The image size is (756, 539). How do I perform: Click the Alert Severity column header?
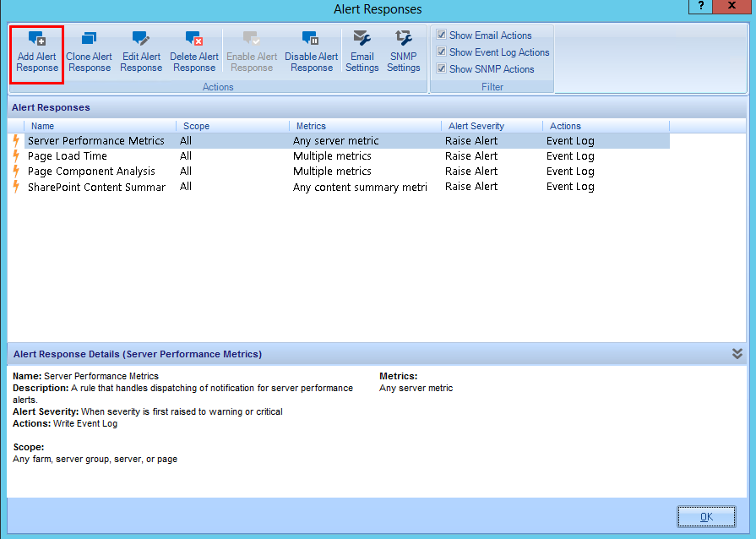[x=475, y=125]
